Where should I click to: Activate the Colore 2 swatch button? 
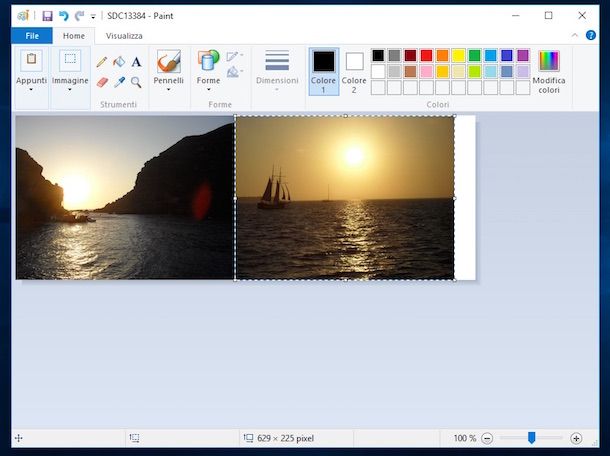click(354, 71)
